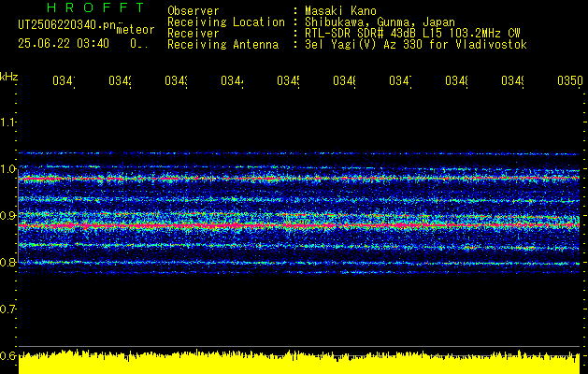Click the HROFFT title text

pos(96,7)
